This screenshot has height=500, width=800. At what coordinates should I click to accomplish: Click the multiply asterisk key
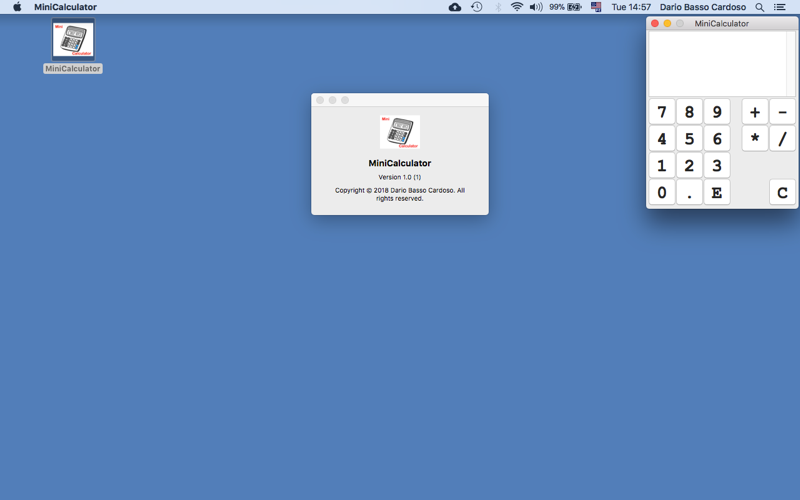pos(755,139)
